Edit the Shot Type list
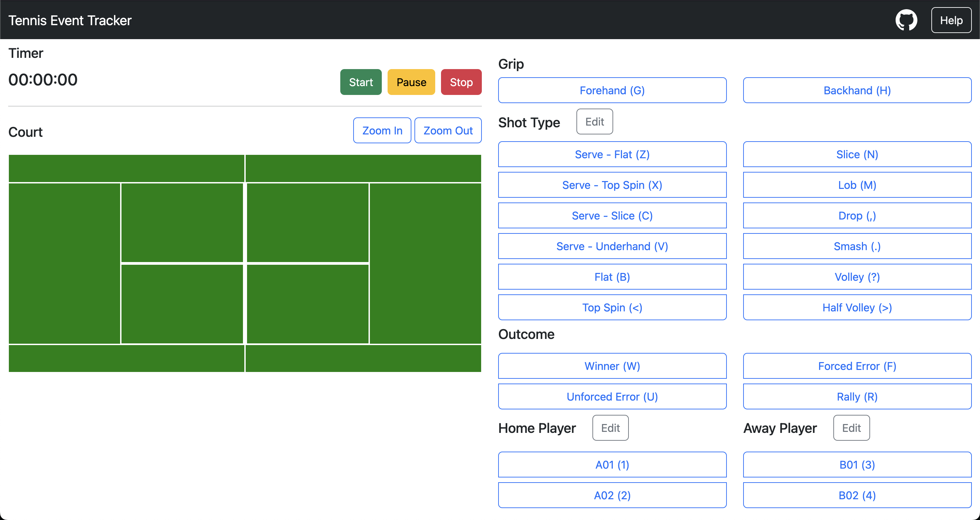Viewport: 980px width, 520px height. (x=594, y=122)
